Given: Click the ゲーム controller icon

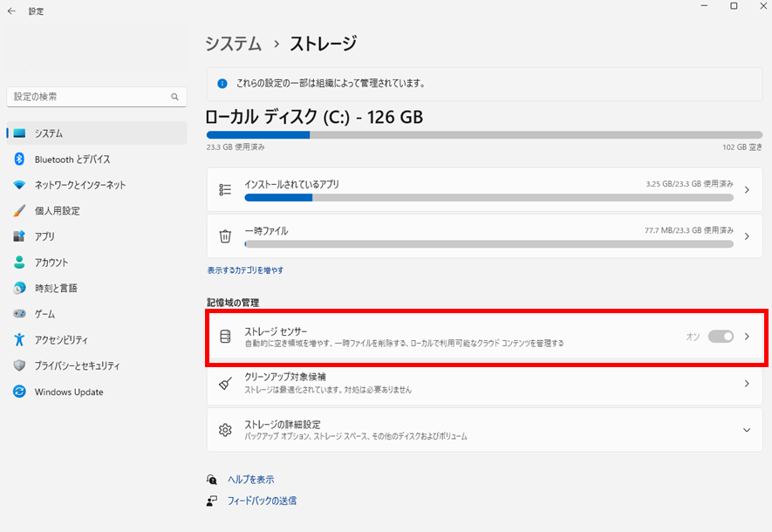Looking at the screenshot, I should pos(19,313).
